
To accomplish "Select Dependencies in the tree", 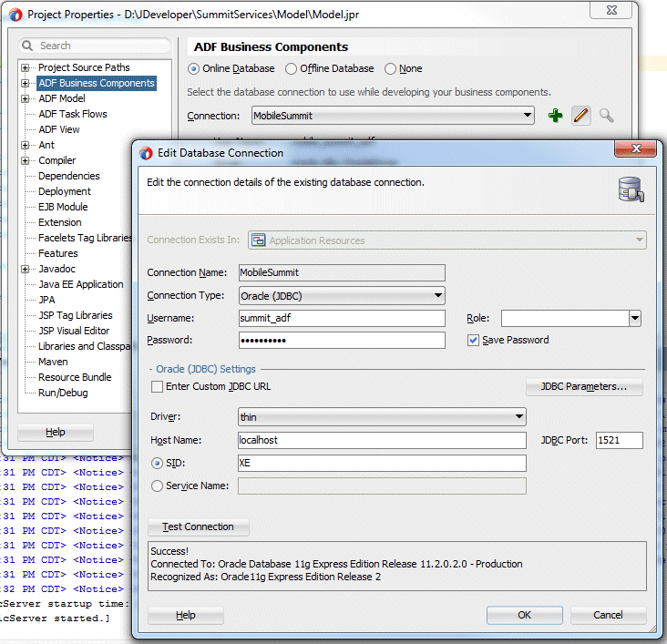I will 69,176.
